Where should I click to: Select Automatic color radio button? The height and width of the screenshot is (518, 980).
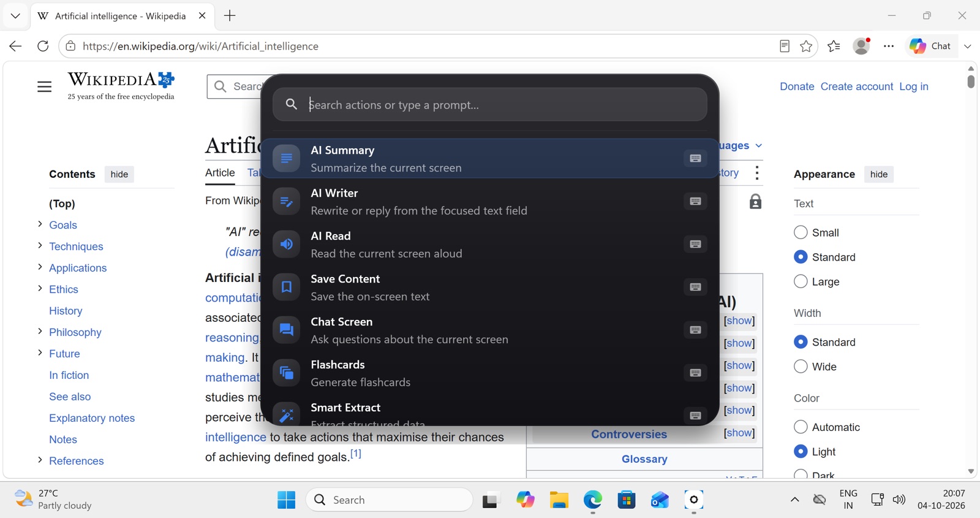[x=801, y=427]
